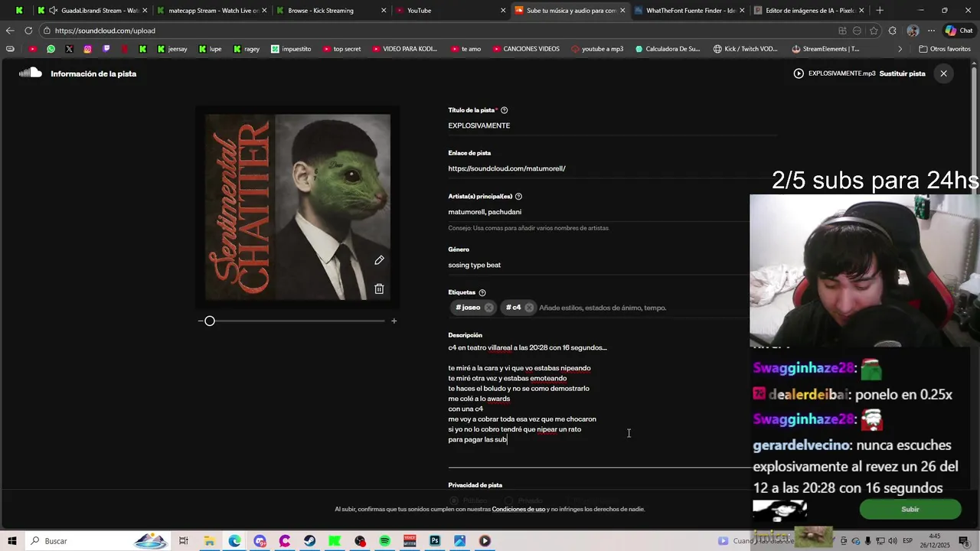The image size is (980, 551).
Task: Unmute the GuadaLibrandi Stream tab speaker
Action: tap(53, 11)
